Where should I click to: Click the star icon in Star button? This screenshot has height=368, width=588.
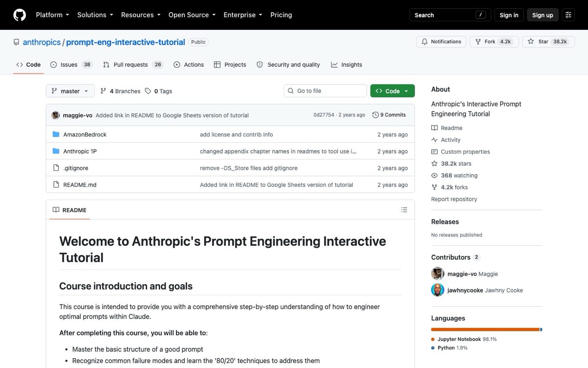(x=531, y=42)
